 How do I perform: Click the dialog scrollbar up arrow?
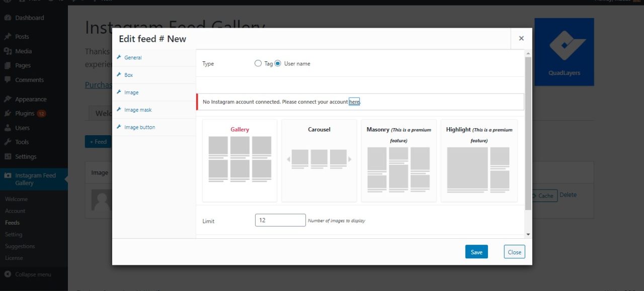[528, 53]
